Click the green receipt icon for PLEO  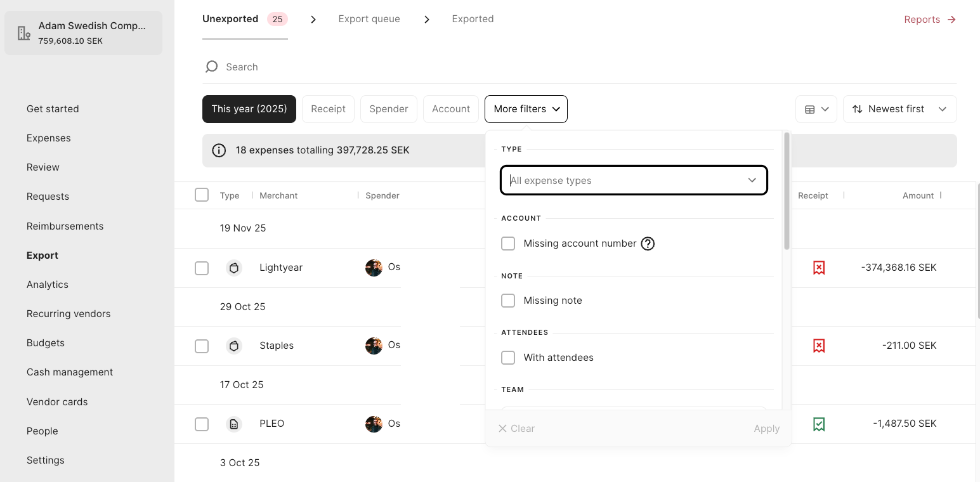tap(819, 424)
